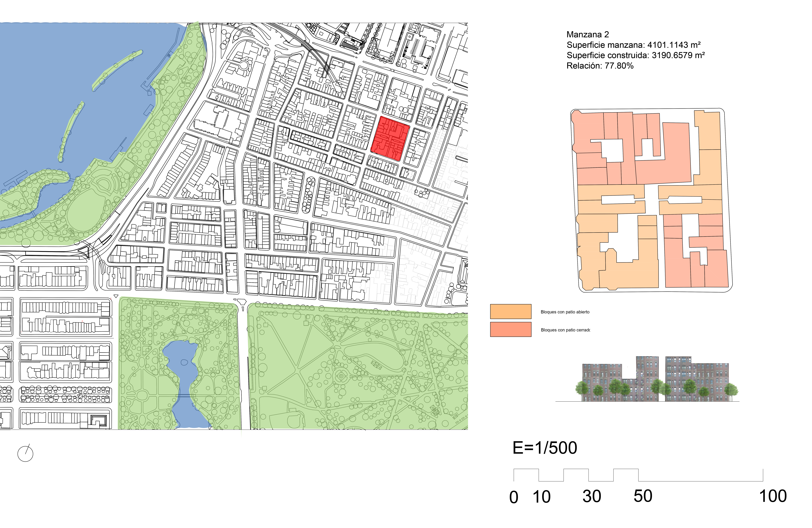Click the 'E=1/500' scale label

(x=545, y=448)
